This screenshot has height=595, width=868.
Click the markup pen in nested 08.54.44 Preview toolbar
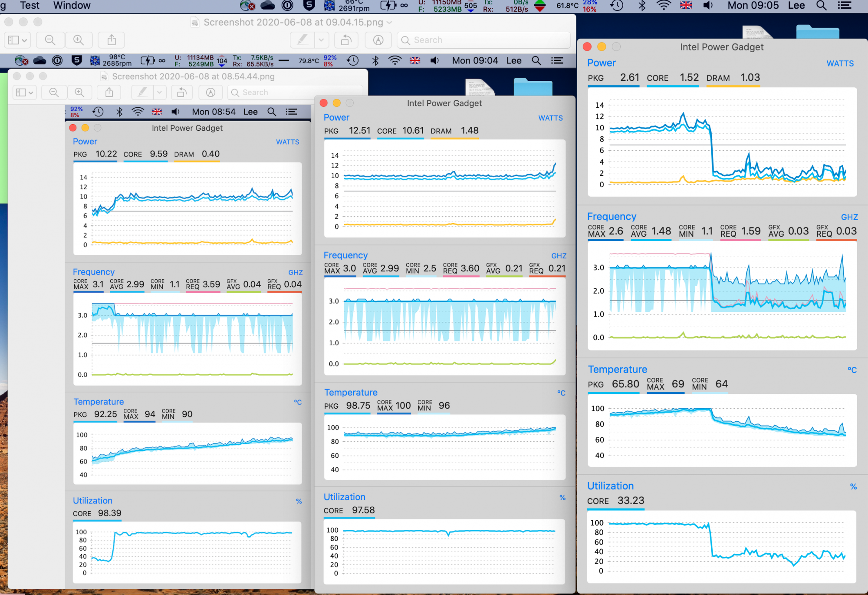point(142,93)
